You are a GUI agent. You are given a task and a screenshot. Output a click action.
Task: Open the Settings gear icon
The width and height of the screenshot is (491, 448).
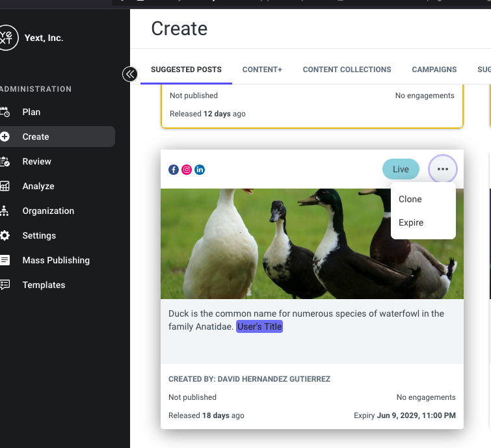(5, 235)
